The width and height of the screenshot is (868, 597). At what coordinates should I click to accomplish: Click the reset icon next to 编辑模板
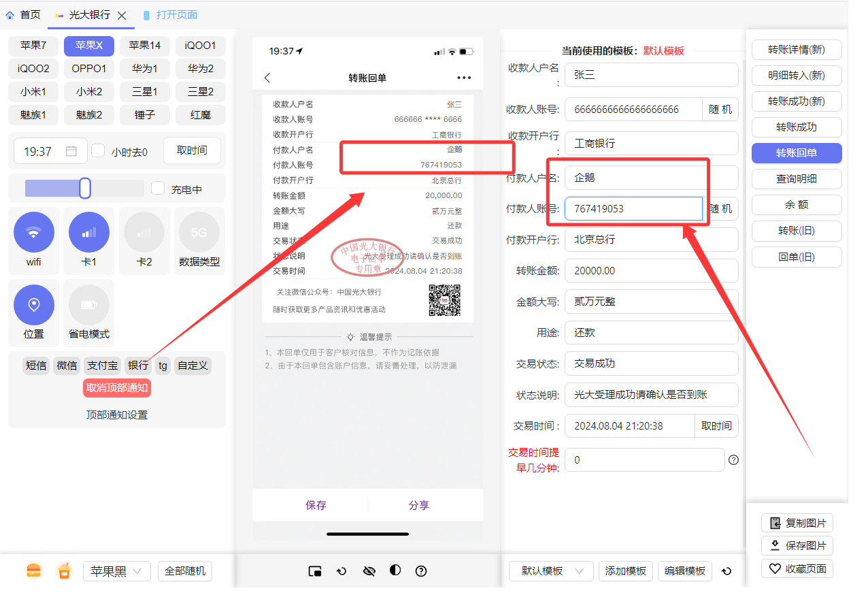pyautogui.click(x=727, y=571)
